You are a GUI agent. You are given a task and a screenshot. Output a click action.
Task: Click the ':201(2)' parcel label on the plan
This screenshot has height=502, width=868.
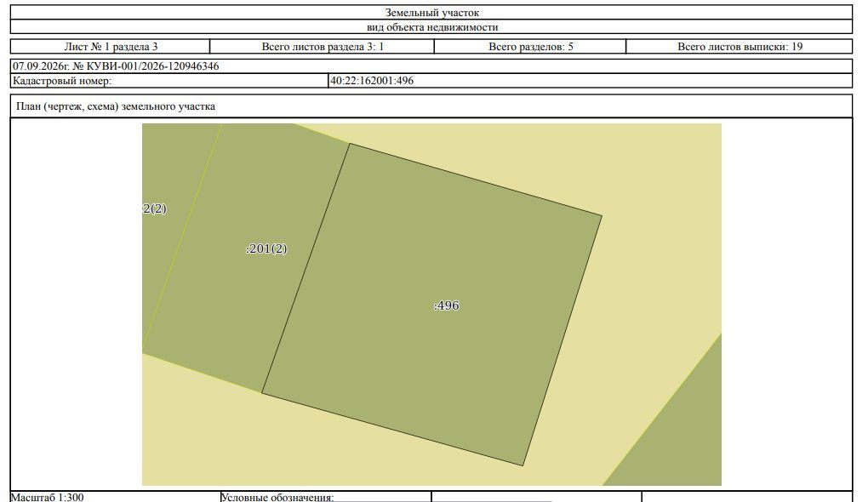click(x=266, y=249)
